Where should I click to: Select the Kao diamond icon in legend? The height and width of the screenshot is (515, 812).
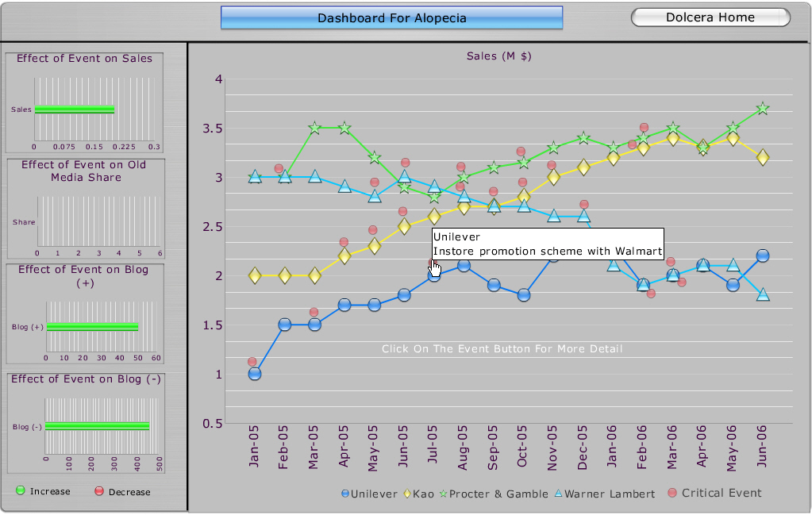(x=406, y=494)
